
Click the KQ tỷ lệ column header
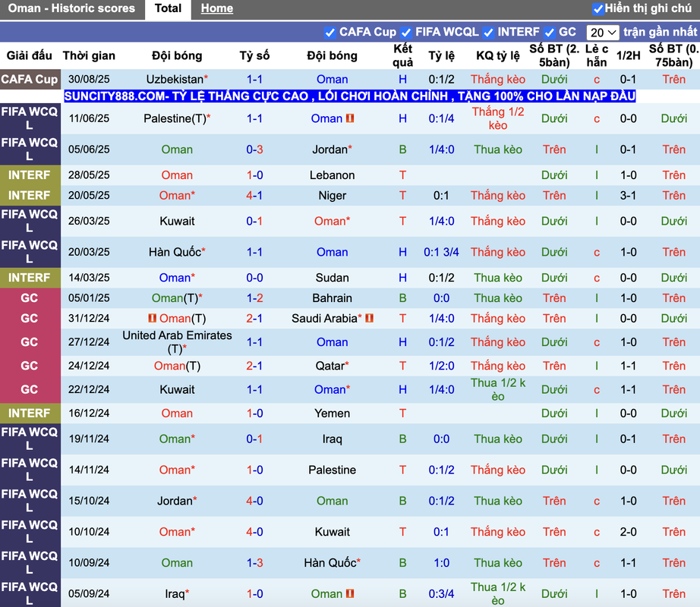[x=498, y=55]
